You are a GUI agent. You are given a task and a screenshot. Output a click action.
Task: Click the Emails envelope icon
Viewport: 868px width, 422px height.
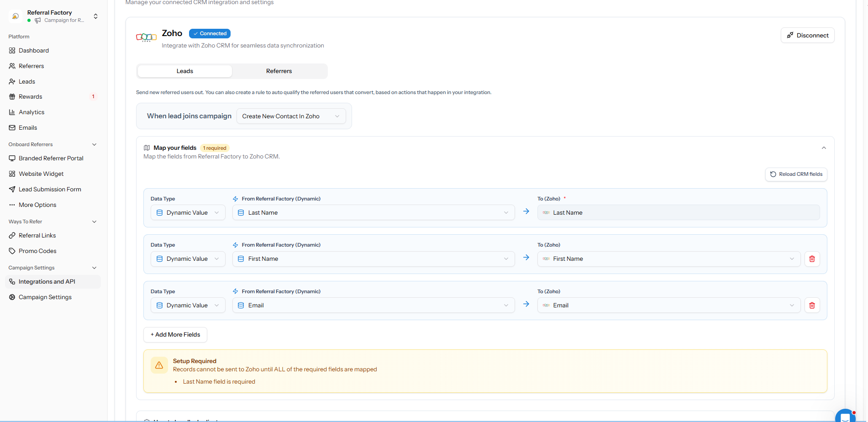pos(12,128)
